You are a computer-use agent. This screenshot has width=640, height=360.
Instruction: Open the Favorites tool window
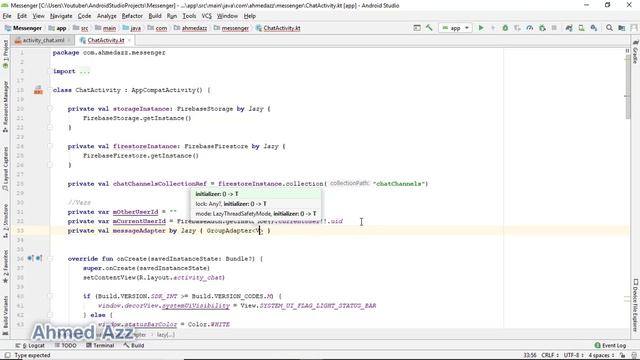pos(5,267)
